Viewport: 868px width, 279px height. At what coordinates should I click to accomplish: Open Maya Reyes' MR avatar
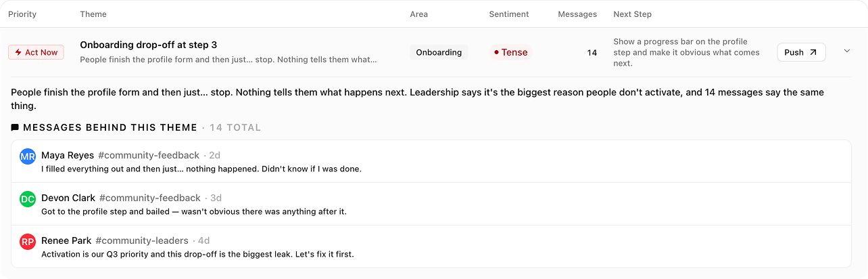(x=28, y=156)
